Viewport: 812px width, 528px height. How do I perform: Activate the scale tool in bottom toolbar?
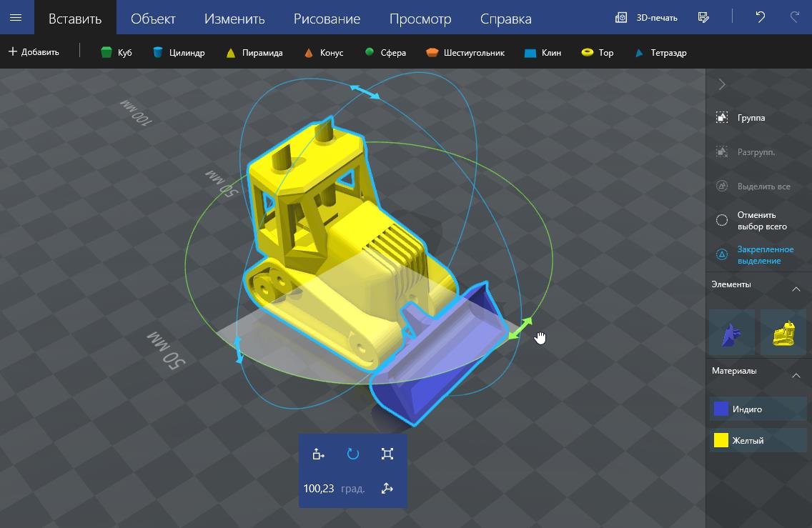tap(387, 454)
